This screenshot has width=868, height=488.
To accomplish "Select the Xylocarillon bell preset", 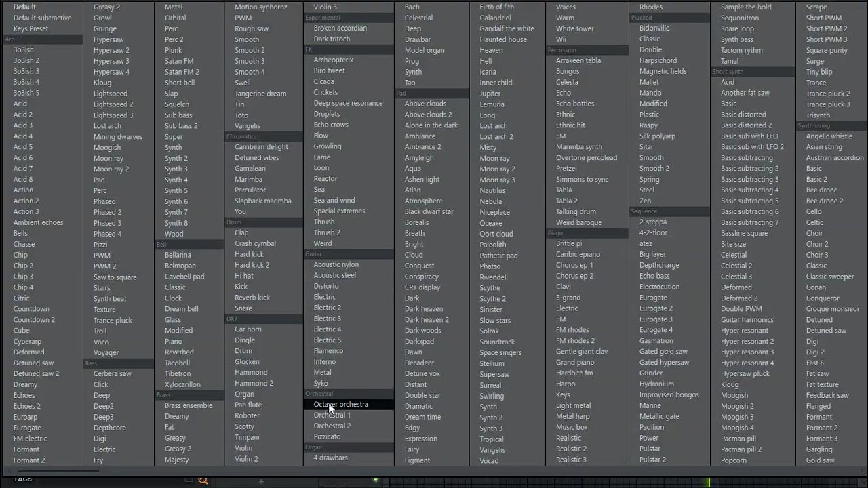I will pyautogui.click(x=182, y=384).
